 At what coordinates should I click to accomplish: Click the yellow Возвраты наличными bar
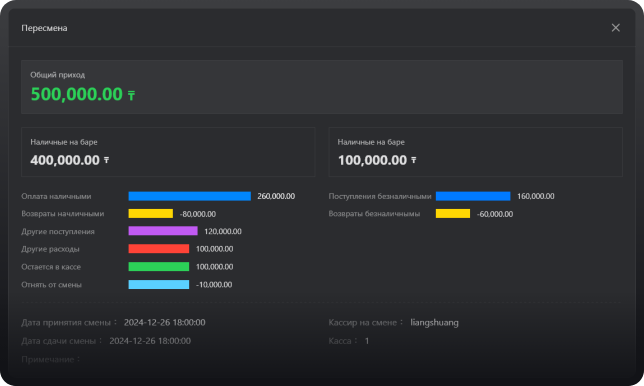click(151, 214)
